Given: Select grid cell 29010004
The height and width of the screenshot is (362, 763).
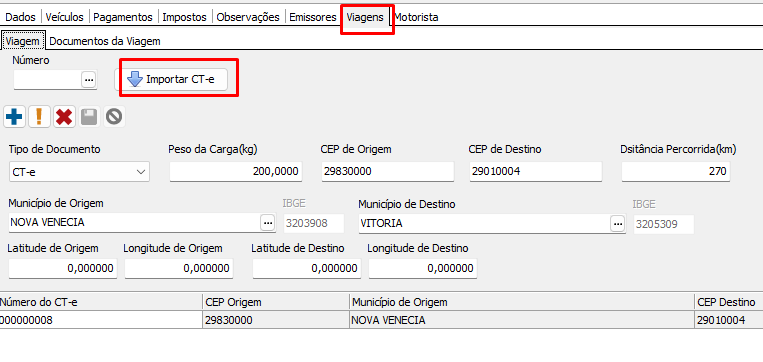Looking at the screenshot, I should [728, 320].
